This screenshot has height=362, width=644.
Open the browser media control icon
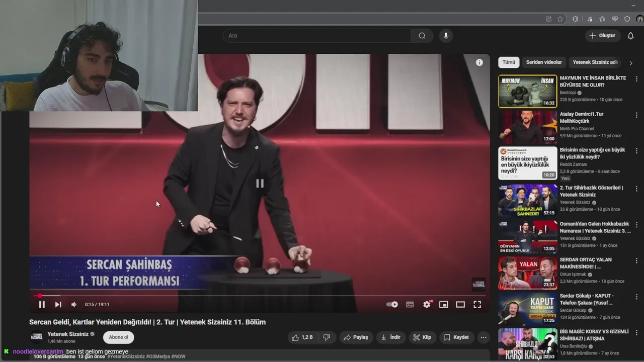(590, 19)
